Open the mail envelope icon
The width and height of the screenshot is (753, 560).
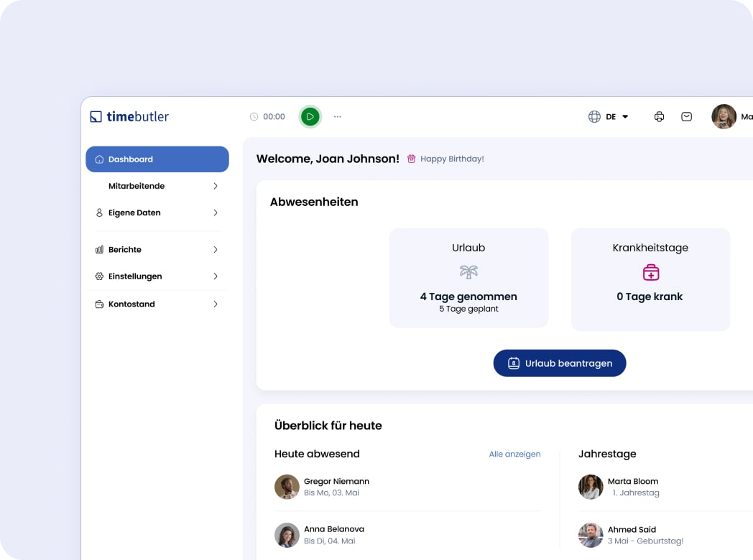686,116
